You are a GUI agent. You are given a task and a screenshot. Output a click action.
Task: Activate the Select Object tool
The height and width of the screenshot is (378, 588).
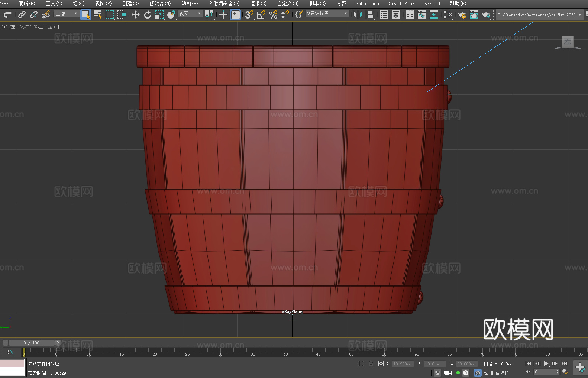click(85, 14)
